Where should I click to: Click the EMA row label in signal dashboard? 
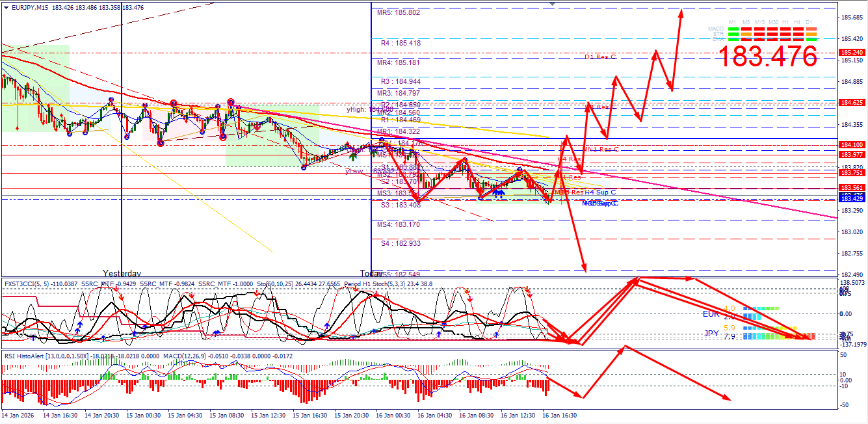coord(718,39)
